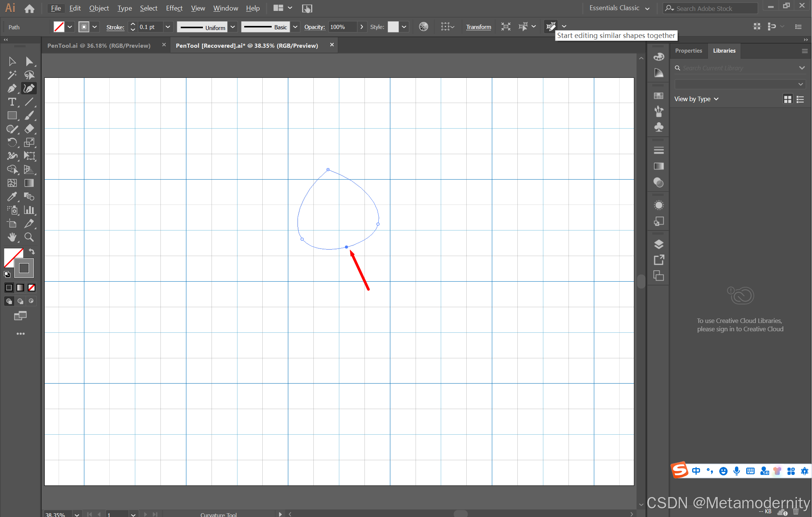Click the Transform link
Viewport: 812px width, 517px height.
coord(478,27)
